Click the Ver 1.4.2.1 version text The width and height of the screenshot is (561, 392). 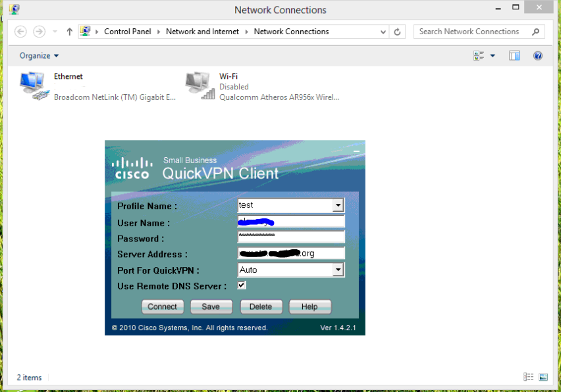[x=338, y=328]
